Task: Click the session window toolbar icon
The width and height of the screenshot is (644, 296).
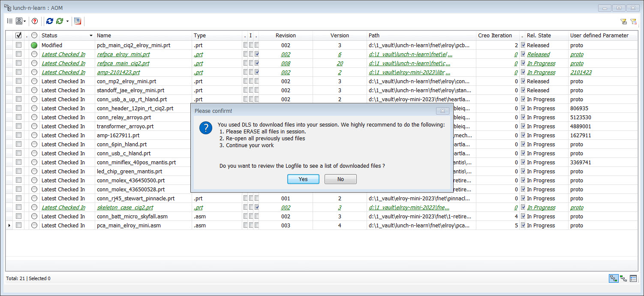Action: point(78,21)
